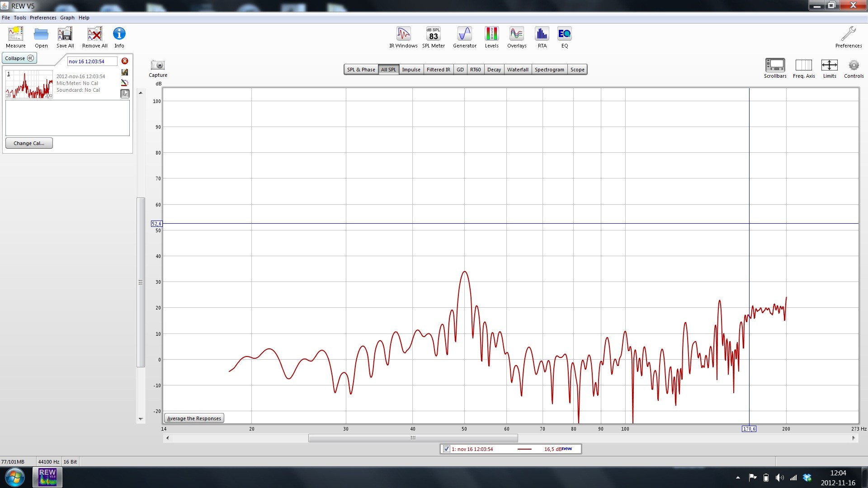This screenshot has width=868, height=488.
Task: Launch the signal Generator
Action: [465, 37]
